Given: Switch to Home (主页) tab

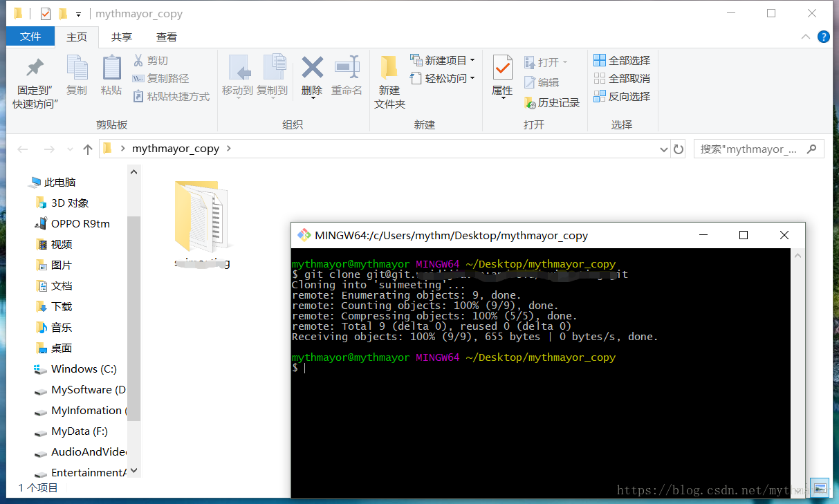Looking at the screenshot, I should pos(77,37).
